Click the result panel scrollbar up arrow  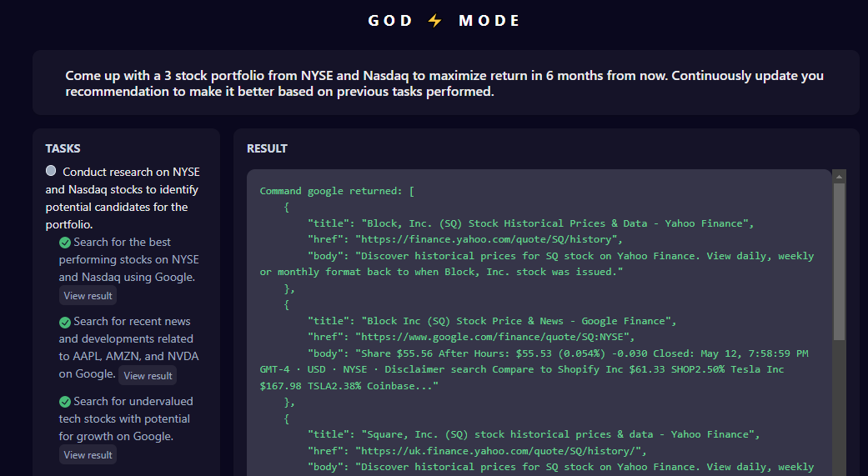click(x=839, y=177)
